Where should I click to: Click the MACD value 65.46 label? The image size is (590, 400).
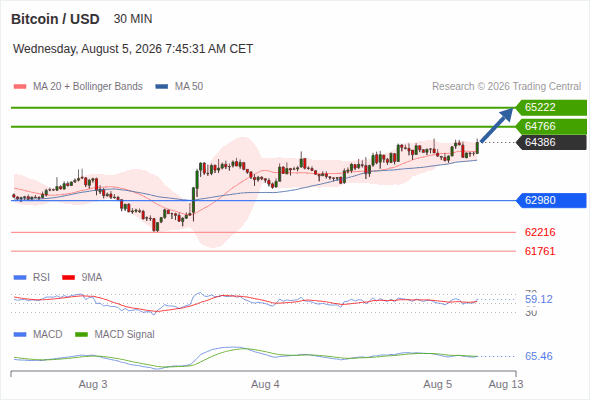tap(539, 356)
